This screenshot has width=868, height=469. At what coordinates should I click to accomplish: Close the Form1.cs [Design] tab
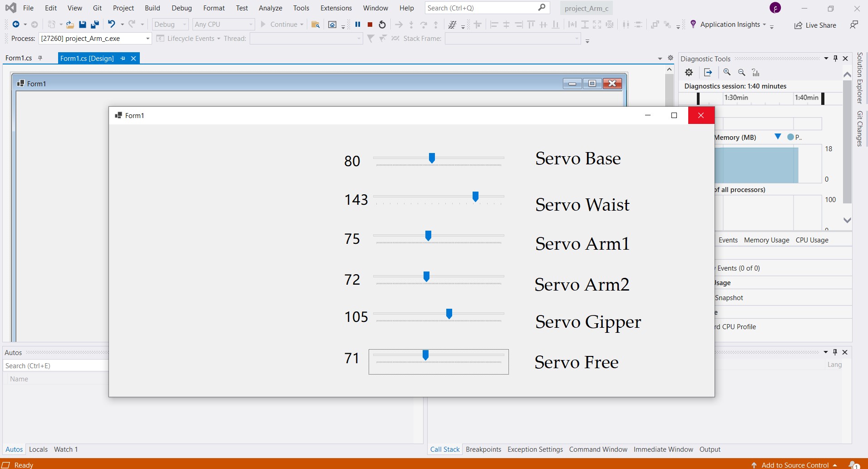(133, 58)
